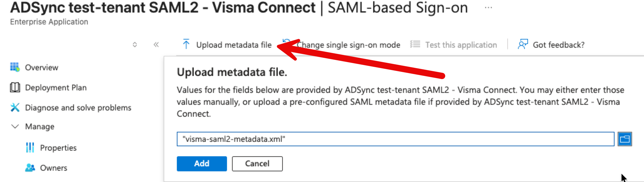The height and width of the screenshot is (182, 644).
Task: Collapse the Manage section chevron
Action: 15,126
